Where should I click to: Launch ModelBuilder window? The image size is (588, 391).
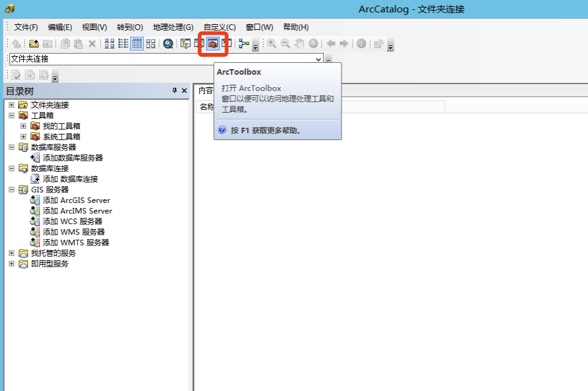pyautogui.click(x=244, y=44)
